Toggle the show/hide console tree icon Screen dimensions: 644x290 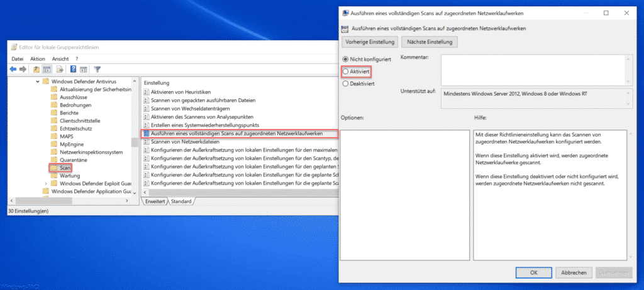[47, 69]
